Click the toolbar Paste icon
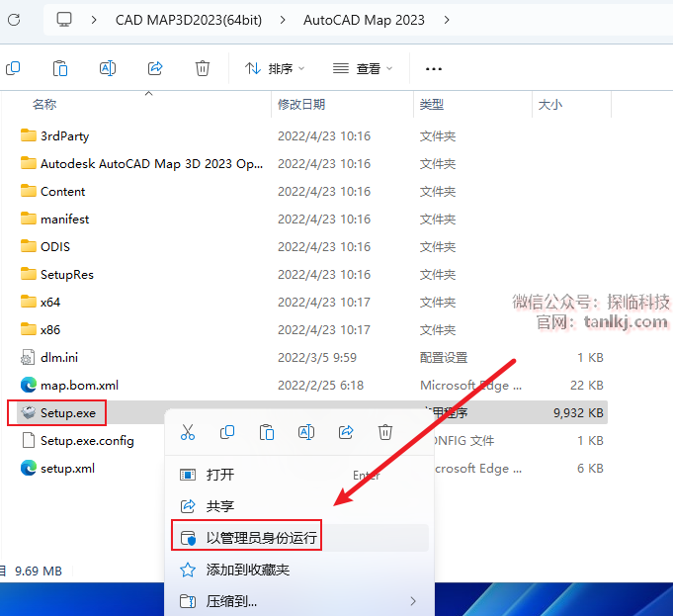This screenshot has height=616, width=673. pyautogui.click(x=60, y=68)
